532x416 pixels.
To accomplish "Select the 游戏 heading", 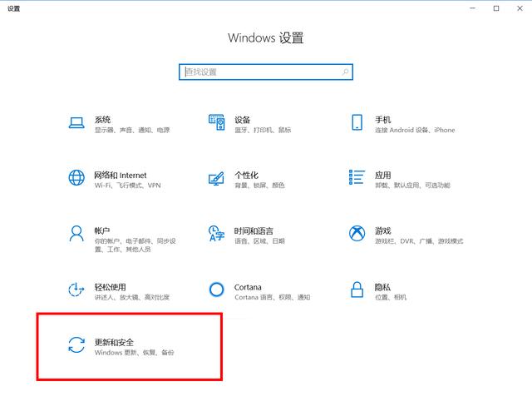I will point(382,231).
